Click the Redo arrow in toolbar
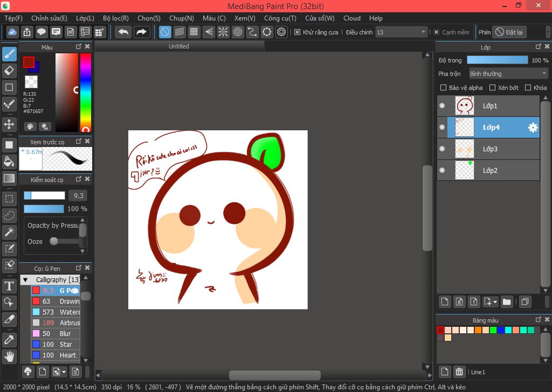Screen dimensions: 552x392 (x=142, y=32)
